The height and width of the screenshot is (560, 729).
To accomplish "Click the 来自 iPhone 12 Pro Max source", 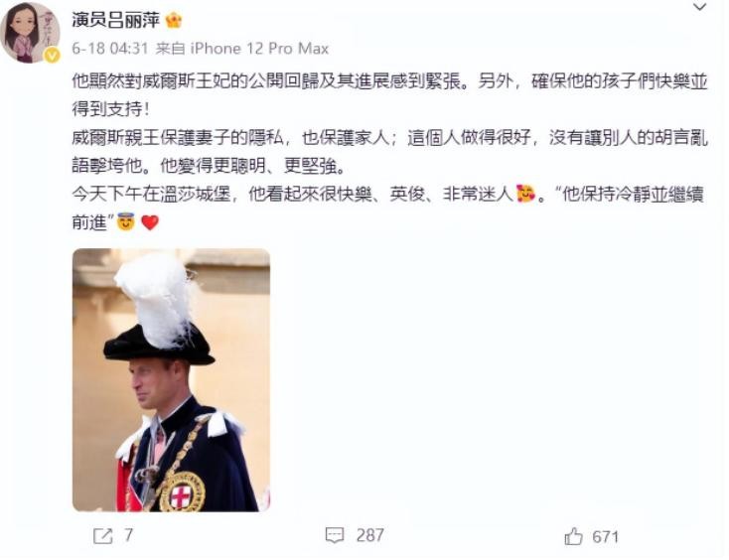I will tap(242, 49).
